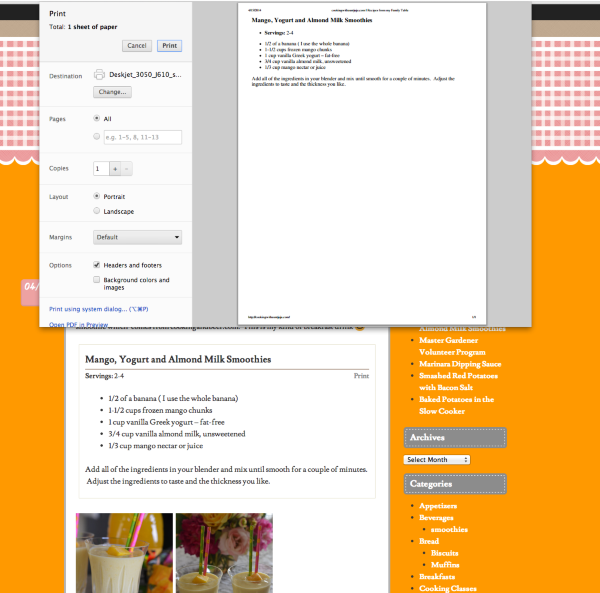
Task: Click the print preview page thumbnail
Action: pos(362,164)
